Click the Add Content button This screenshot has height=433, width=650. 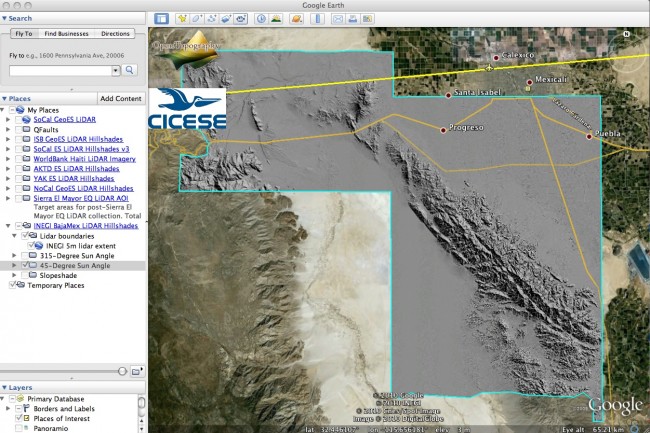click(121, 99)
